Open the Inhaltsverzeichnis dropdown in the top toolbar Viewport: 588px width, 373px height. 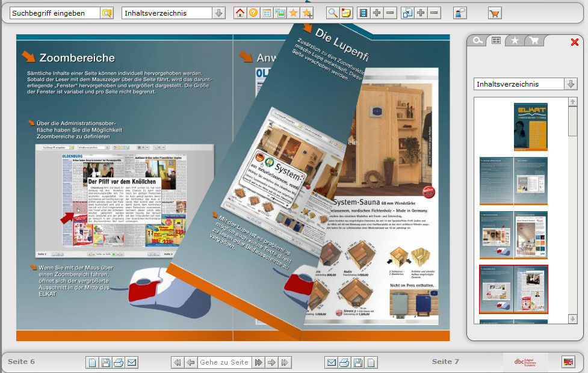[218, 13]
